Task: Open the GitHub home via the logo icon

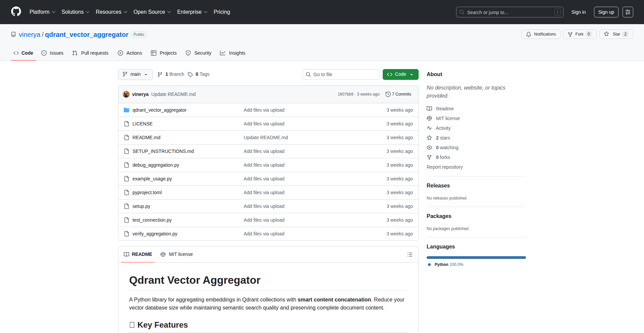Action: click(x=15, y=12)
